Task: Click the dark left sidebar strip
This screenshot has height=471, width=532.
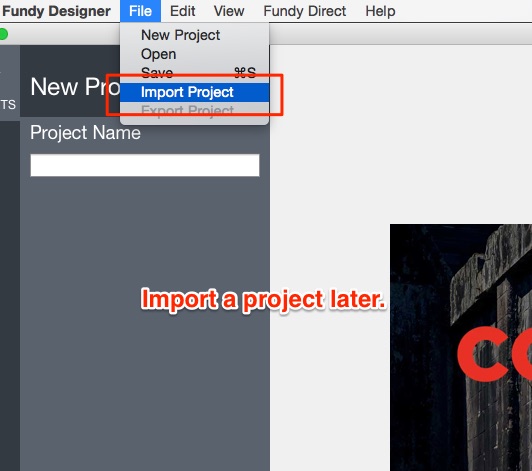Action: (x=10, y=295)
